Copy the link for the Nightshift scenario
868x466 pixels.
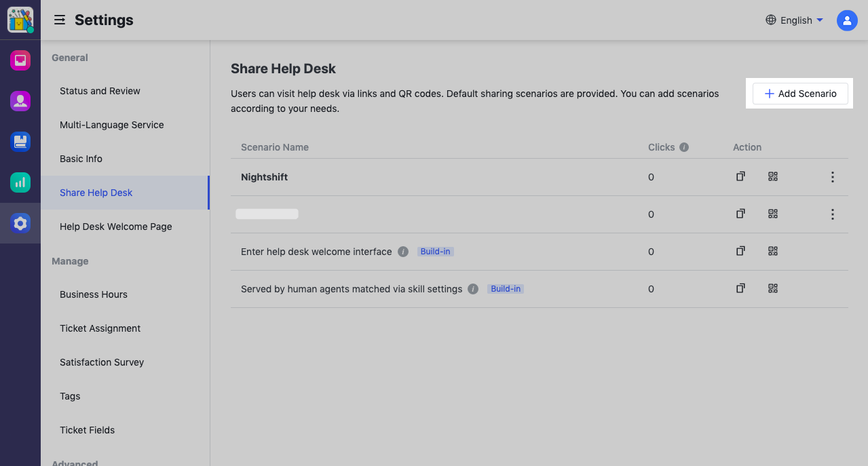pos(740,176)
